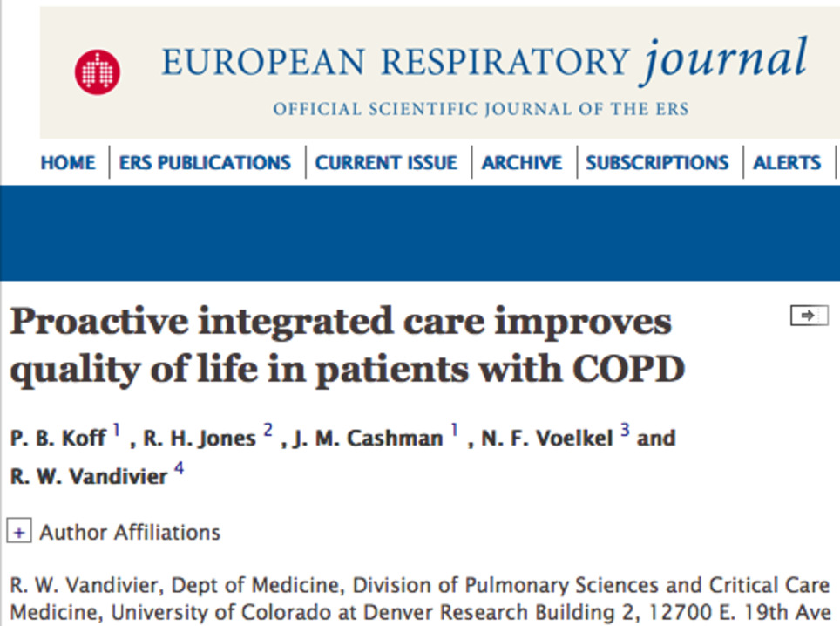The image size is (840, 626).
Task: Click affiliation superscript 3 after N. F. Voelkel
Action: [624, 432]
